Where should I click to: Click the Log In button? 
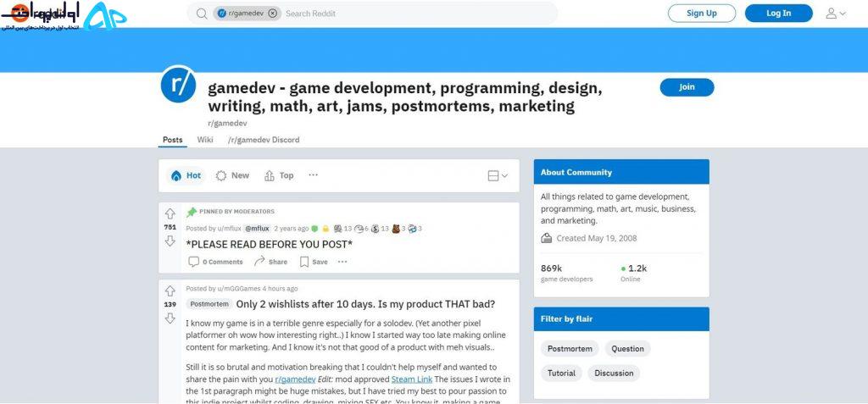pos(778,14)
